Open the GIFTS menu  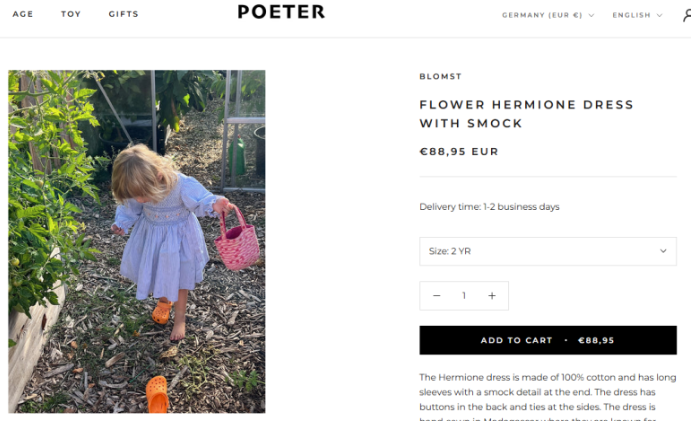click(124, 14)
